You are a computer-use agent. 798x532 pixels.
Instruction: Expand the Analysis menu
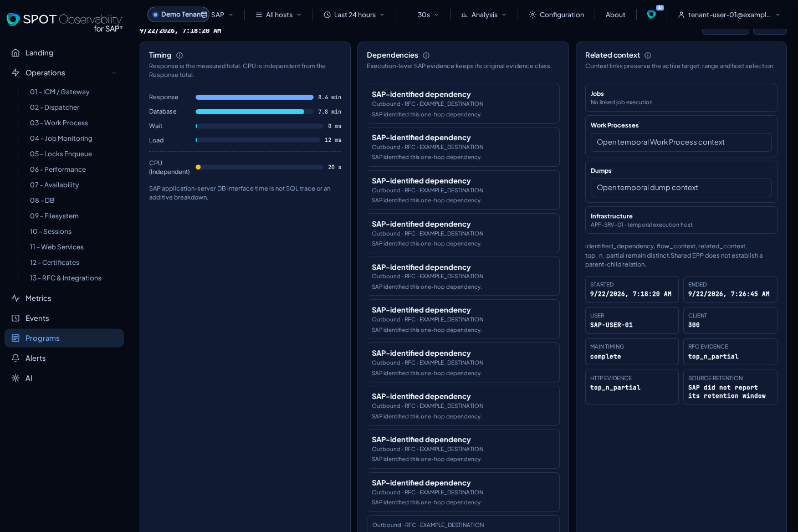point(484,14)
